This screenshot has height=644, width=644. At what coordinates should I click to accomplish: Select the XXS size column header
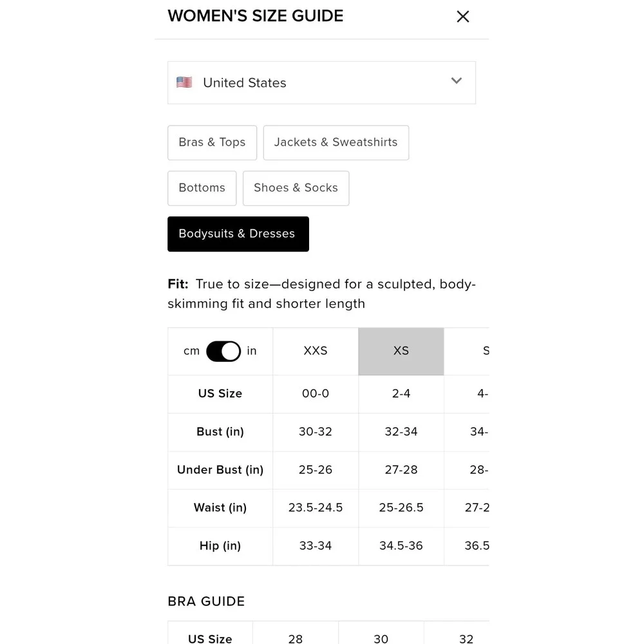click(x=316, y=351)
